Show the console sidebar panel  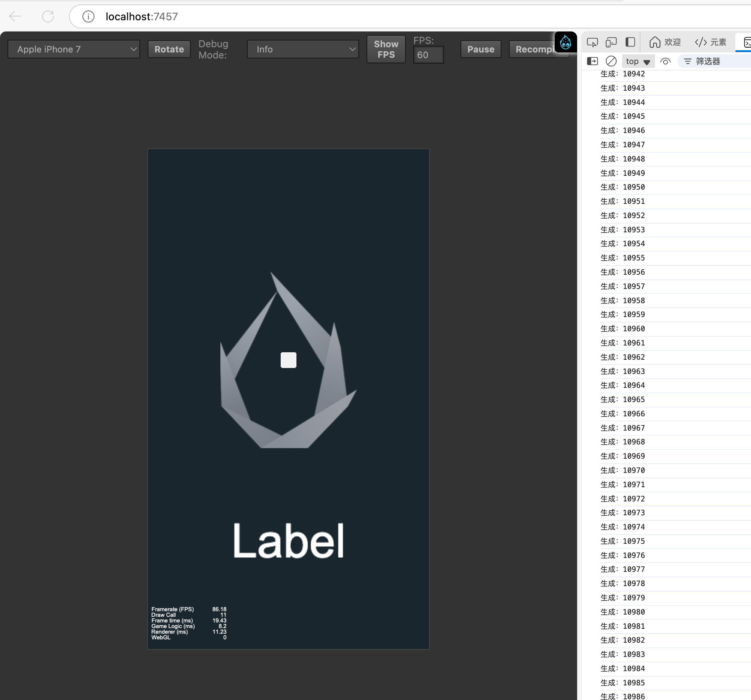592,61
